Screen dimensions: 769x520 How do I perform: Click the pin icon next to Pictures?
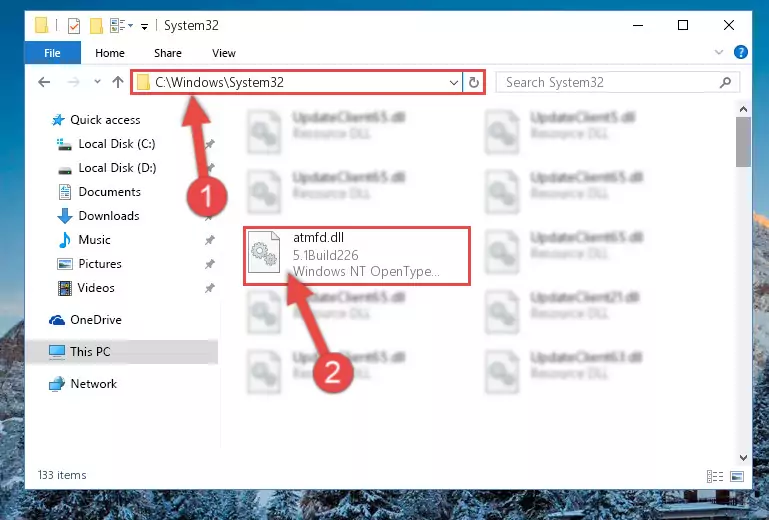[209, 264]
